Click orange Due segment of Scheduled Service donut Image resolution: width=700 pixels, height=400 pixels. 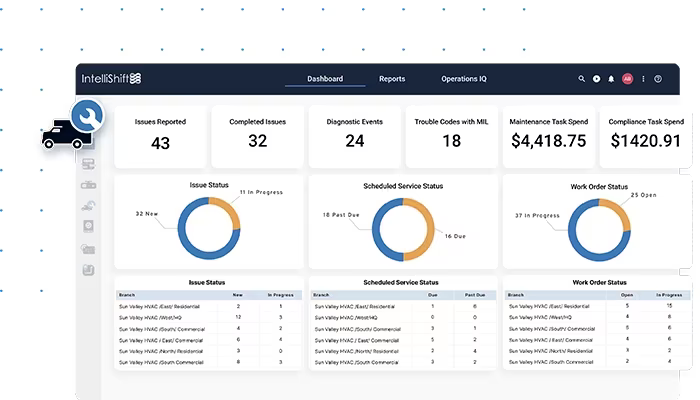pyautogui.click(x=430, y=230)
